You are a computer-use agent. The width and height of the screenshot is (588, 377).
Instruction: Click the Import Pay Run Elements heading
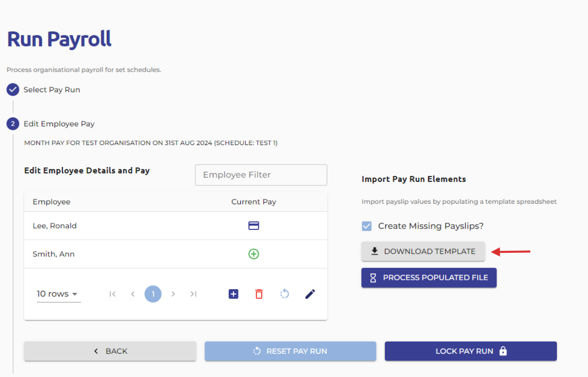[x=414, y=179]
